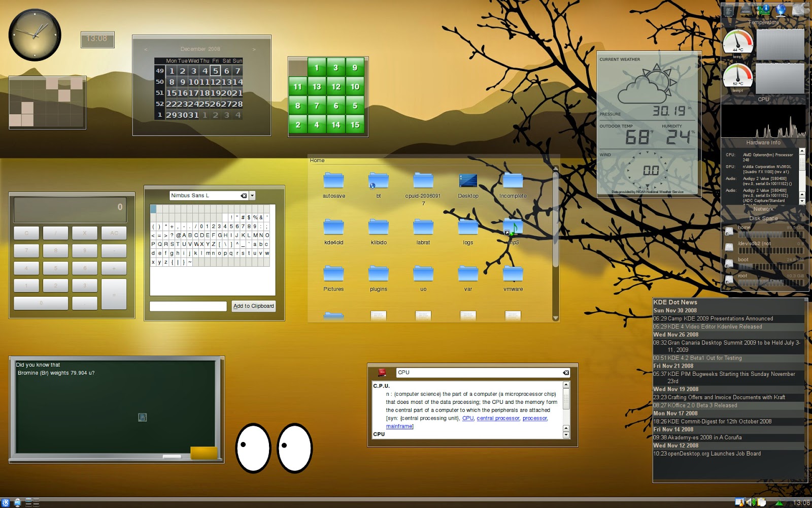Open the central processor dictionary link
This screenshot has height=508, width=812.
498,418
